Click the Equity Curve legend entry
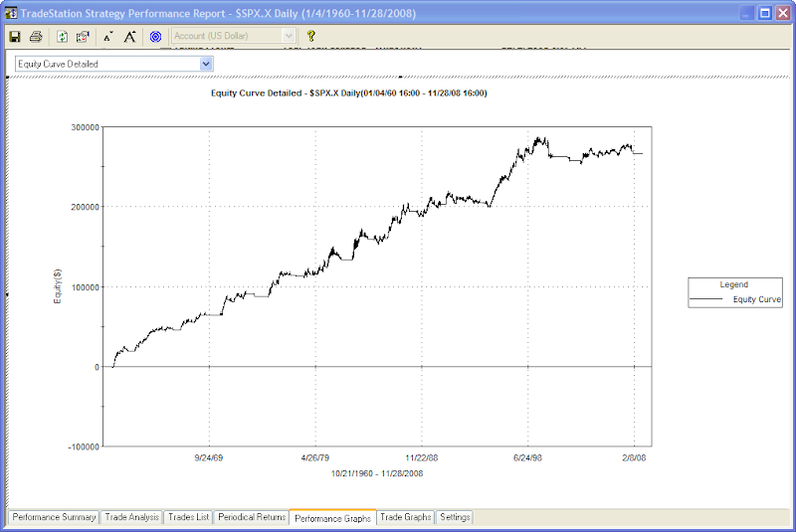This screenshot has width=796, height=532. (735, 299)
